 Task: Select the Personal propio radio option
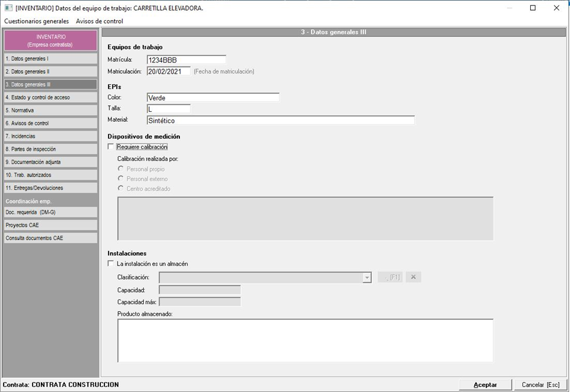(x=121, y=169)
